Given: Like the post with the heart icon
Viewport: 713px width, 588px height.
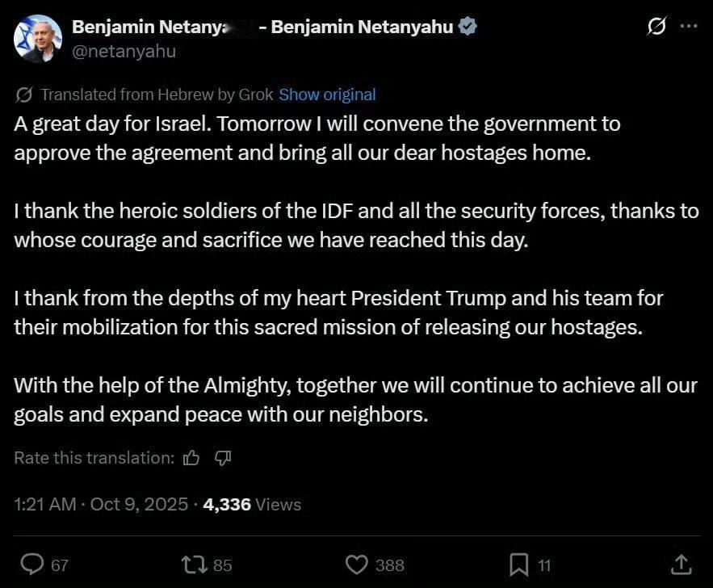Looking at the screenshot, I should (357, 565).
